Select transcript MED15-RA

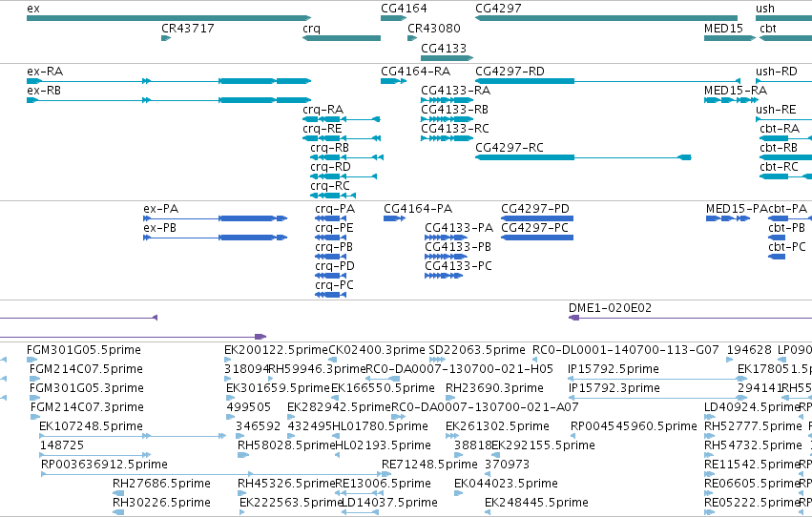pos(731,100)
